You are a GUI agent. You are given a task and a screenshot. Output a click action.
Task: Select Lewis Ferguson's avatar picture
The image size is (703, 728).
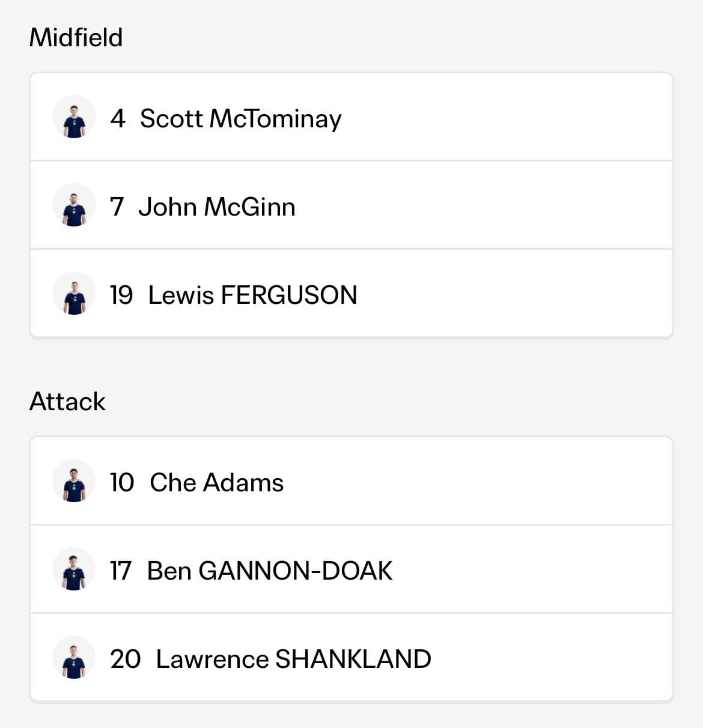[x=74, y=294]
